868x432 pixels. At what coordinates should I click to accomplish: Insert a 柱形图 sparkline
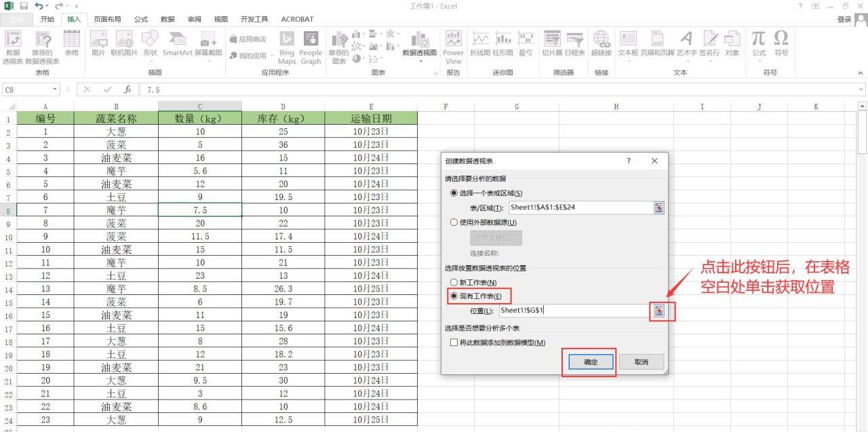click(502, 44)
